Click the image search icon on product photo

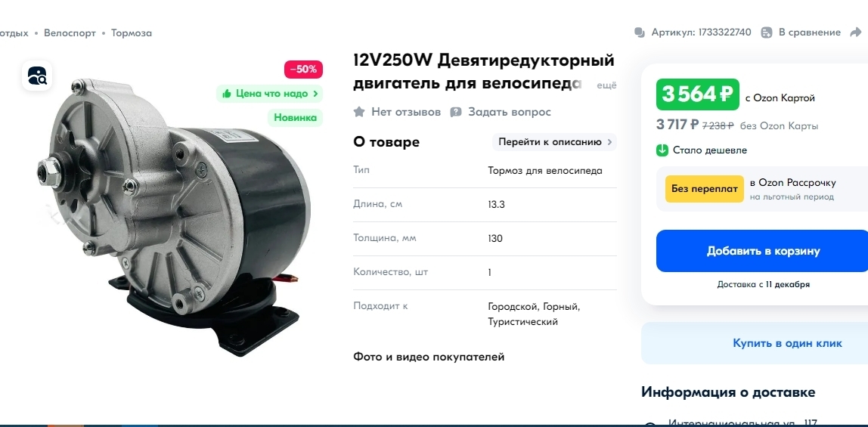(x=37, y=76)
